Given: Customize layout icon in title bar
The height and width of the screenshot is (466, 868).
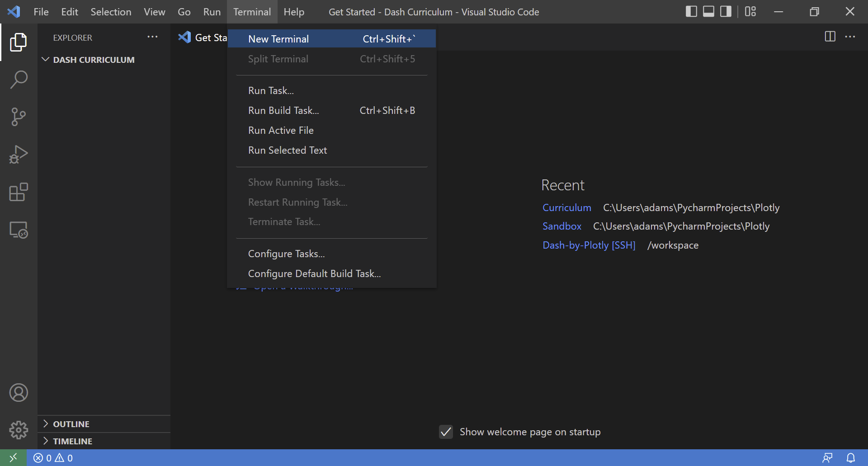Looking at the screenshot, I should coord(750,12).
